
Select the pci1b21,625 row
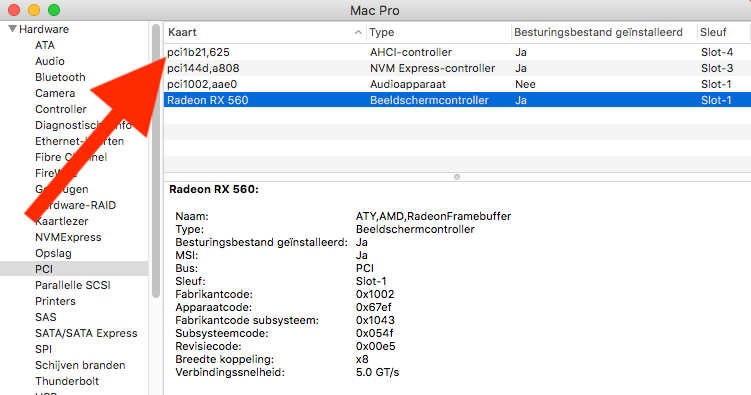click(x=457, y=52)
